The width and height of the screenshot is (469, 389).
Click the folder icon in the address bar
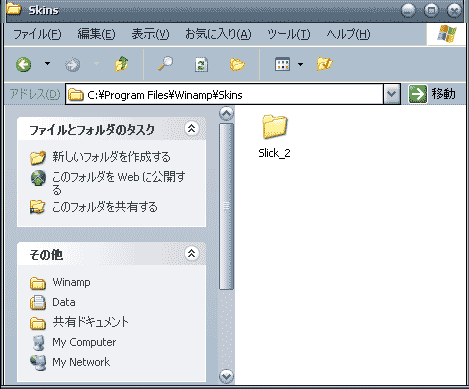point(76,95)
